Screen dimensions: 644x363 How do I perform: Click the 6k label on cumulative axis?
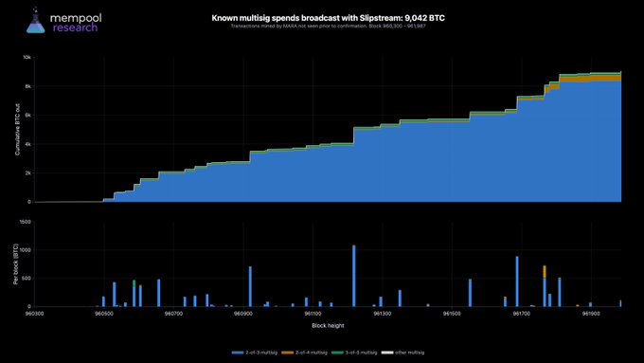click(27, 116)
